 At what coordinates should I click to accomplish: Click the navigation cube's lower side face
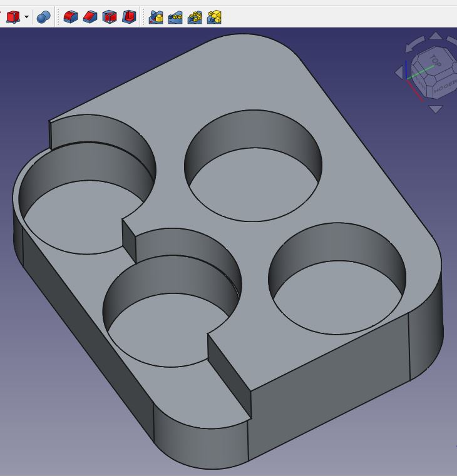coord(444,87)
